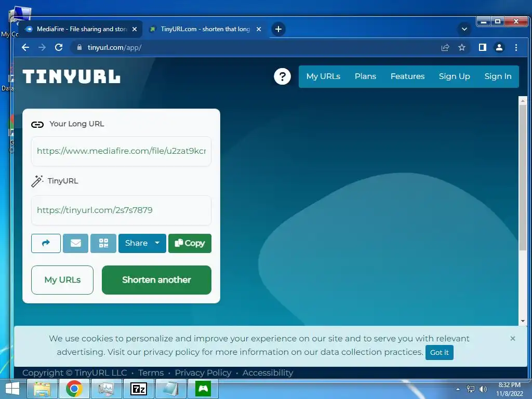Open the Chrome profile icon
The width and height of the screenshot is (532, 399).
click(499, 47)
